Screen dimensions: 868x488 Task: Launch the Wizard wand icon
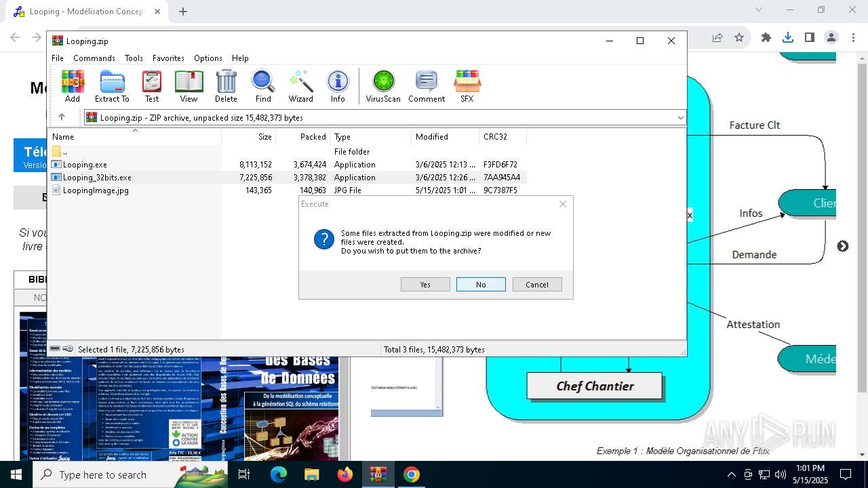(x=300, y=86)
